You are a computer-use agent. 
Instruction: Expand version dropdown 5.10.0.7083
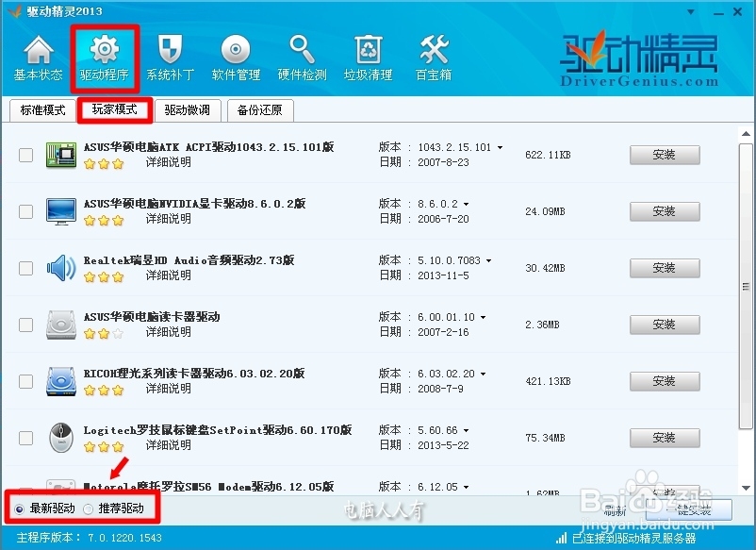[x=489, y=260]
